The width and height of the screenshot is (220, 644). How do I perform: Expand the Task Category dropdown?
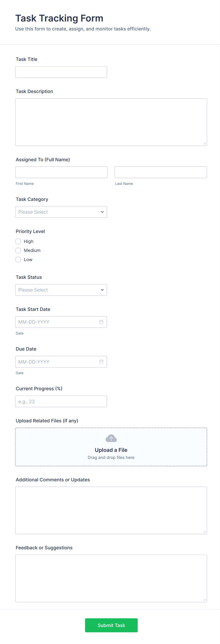click(x=61, y=212)
